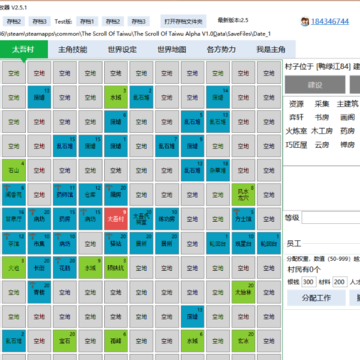360x360 pixels.
Task: Select the green 太始林 tile
Action: (243, 292)
